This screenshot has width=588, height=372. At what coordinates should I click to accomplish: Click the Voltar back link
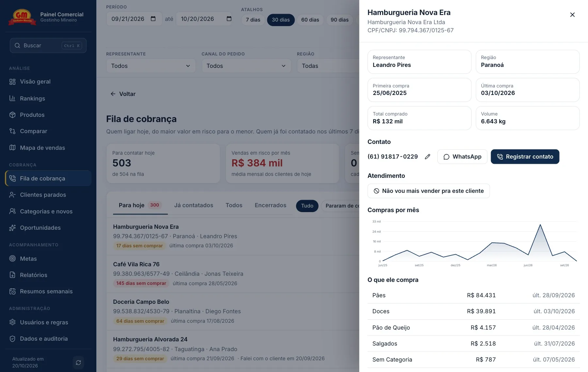click(123, 94)
